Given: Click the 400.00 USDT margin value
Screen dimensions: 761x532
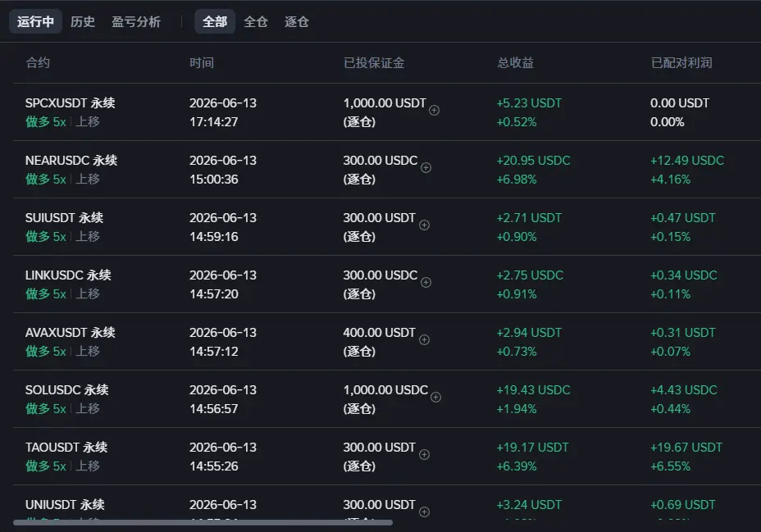Looking at the screenshot, I should click(380, 332).
